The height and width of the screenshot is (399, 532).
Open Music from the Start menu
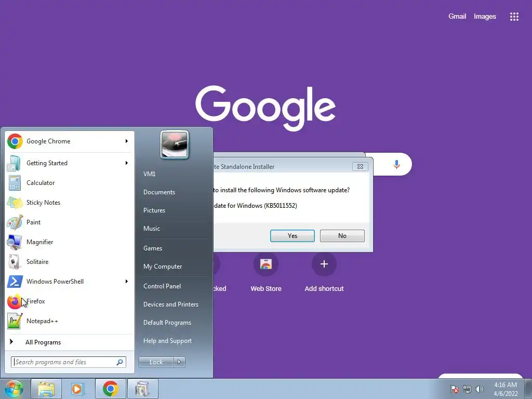pos(152,229)
